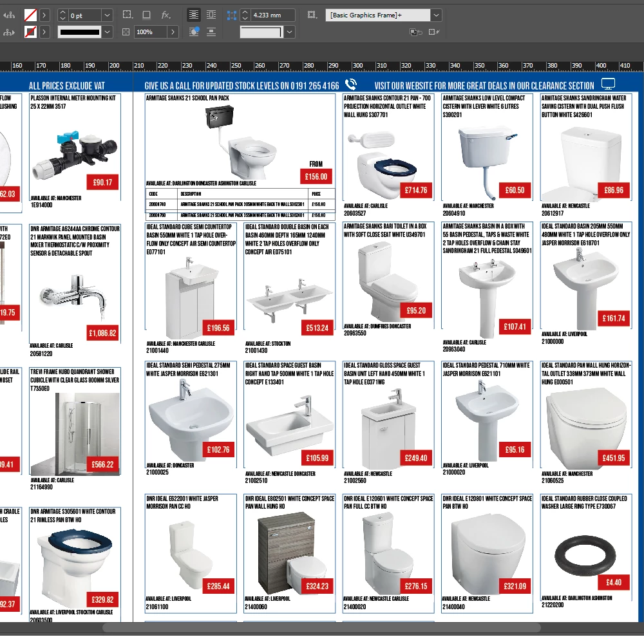
Task: Toggle the Drop Shadow button
Action: click(147, 15)
